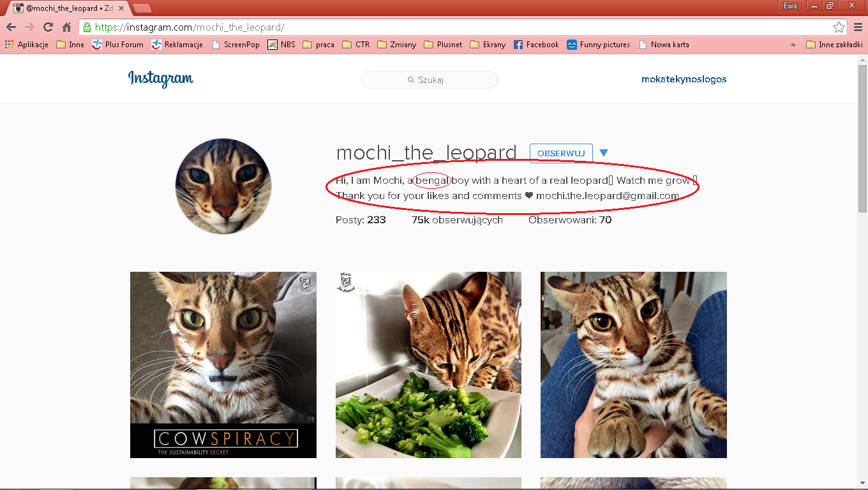Go to the browser home icon
The height and width of the screenshot is (490, 868).
(66, 27)
